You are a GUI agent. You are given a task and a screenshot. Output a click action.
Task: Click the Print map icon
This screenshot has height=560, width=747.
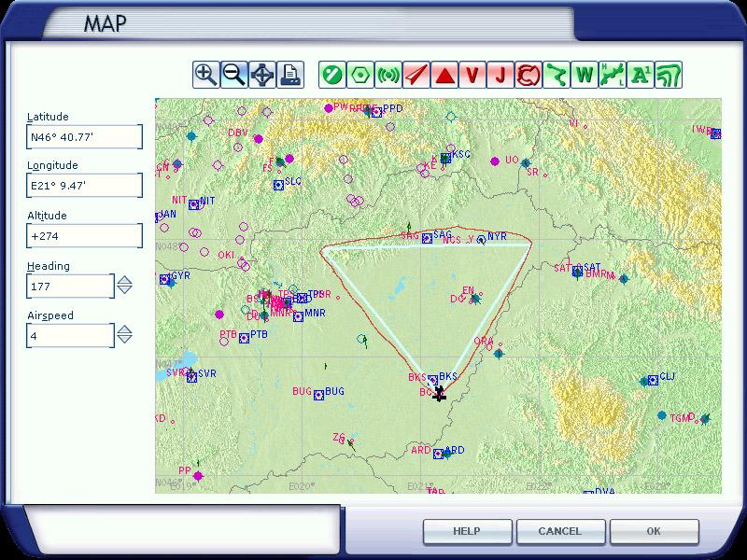[291, 75]
